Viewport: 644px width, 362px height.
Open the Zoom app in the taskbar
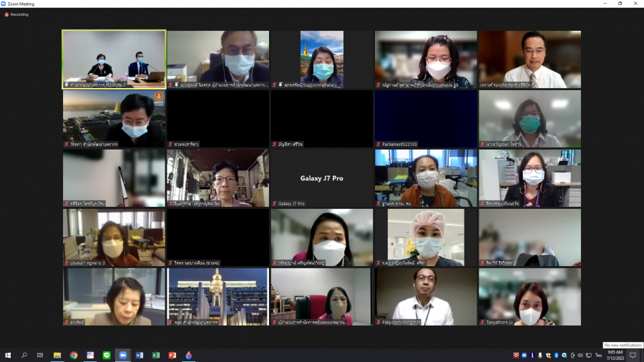tap(122, 355)
